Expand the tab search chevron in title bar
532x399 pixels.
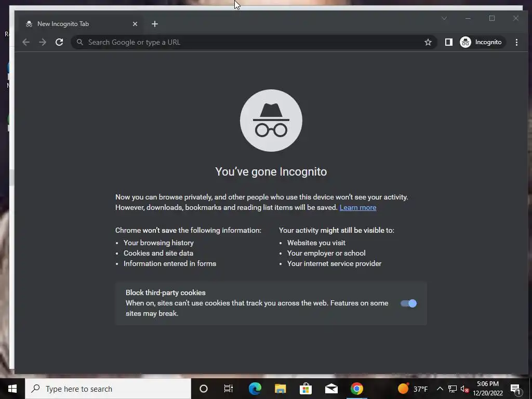click(444, 18)
